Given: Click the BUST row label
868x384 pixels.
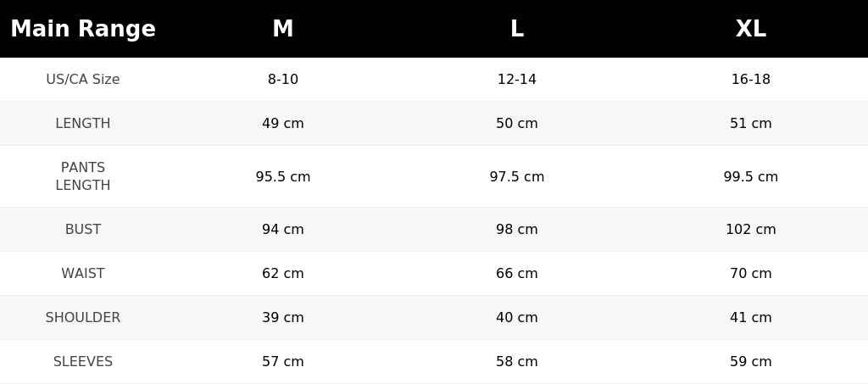Looking at the screenshot, I should point(83,229).
